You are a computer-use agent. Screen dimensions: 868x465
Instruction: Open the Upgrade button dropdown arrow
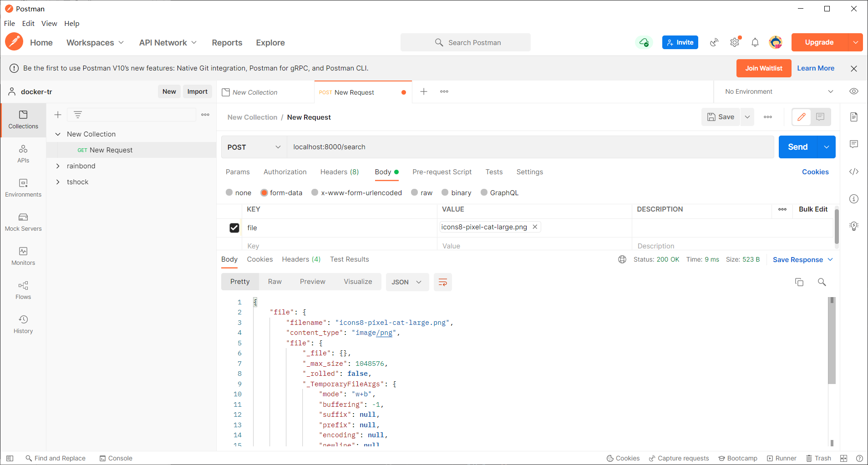pyautogui.click(x=856, y=42)
